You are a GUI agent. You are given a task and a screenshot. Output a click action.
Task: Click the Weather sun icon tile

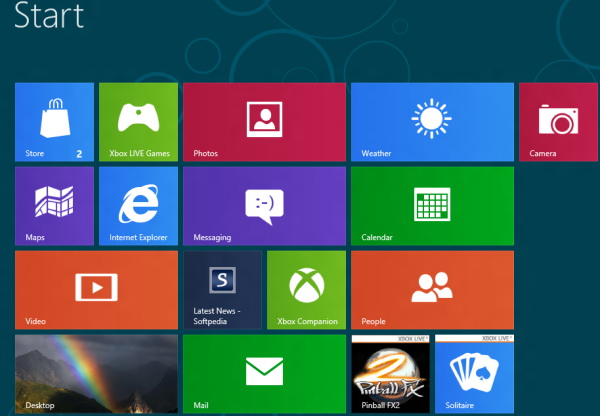[431, 120]
